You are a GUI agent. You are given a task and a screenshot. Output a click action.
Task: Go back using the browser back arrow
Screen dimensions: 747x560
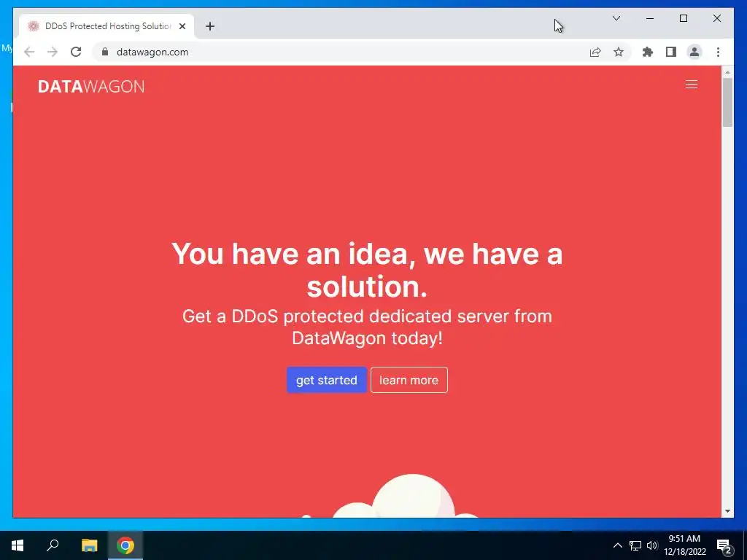coord(29,52)
